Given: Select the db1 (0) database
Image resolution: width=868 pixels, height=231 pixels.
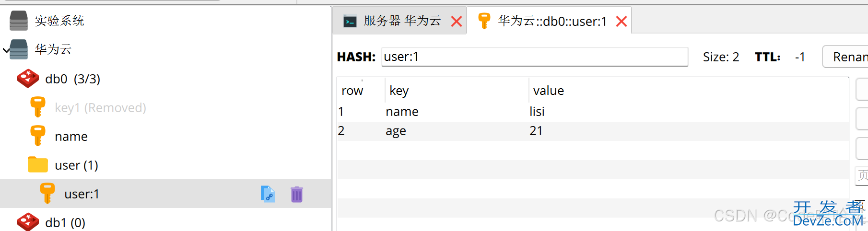Looking at the screenshot, I should click(65, 223).
